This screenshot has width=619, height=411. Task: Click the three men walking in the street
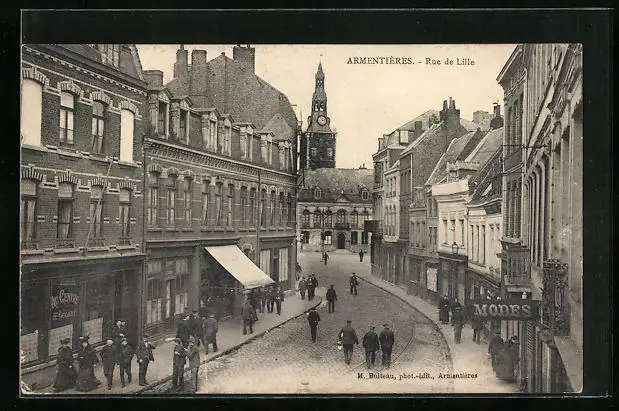click(x=366, y=343)
